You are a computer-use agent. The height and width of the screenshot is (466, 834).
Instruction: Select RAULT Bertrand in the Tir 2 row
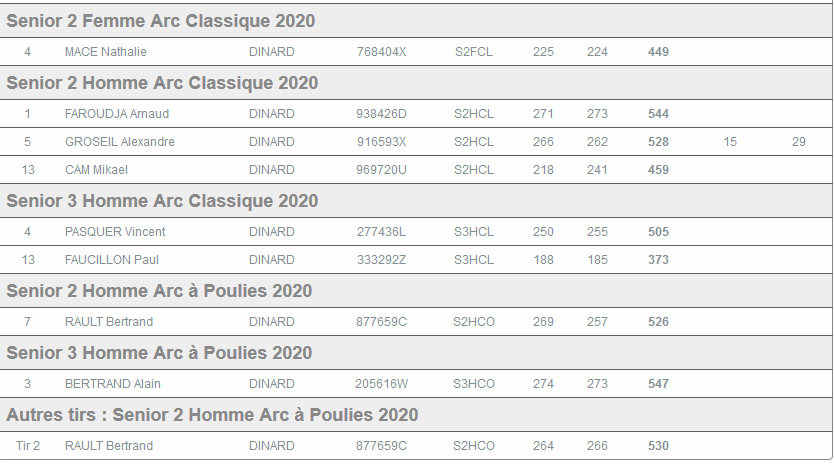click(109, 446)
